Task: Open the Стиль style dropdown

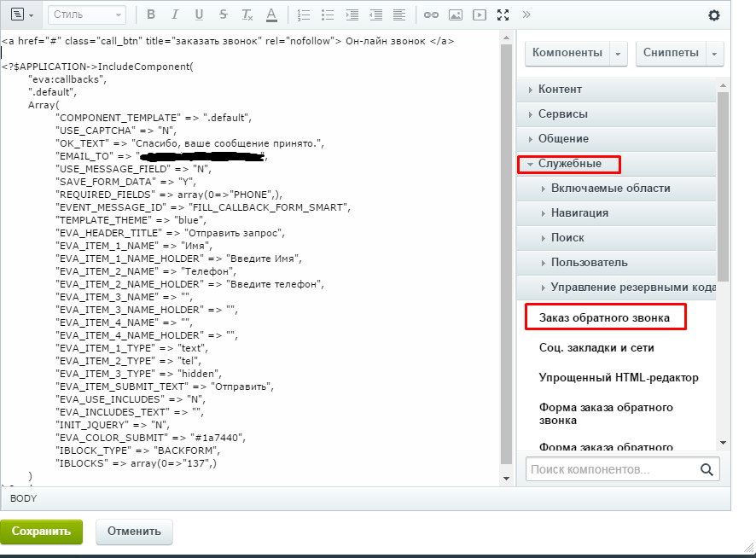Action: (x=87, y=15)
